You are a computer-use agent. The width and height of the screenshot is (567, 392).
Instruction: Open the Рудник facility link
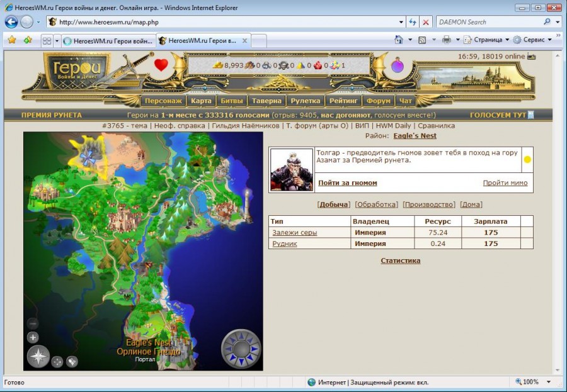(x=285, y=244)
